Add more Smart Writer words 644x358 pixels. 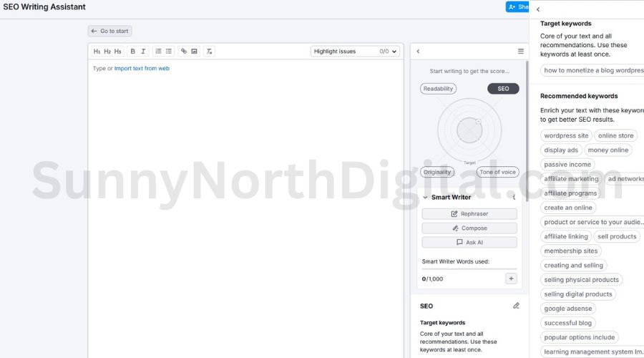pyautogui.click(x=511, y=279)
